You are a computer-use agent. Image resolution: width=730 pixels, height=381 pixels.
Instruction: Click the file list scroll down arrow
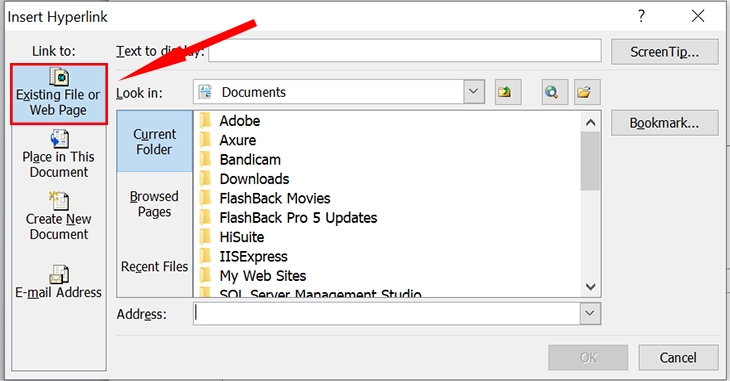click(x=590, y=286)
